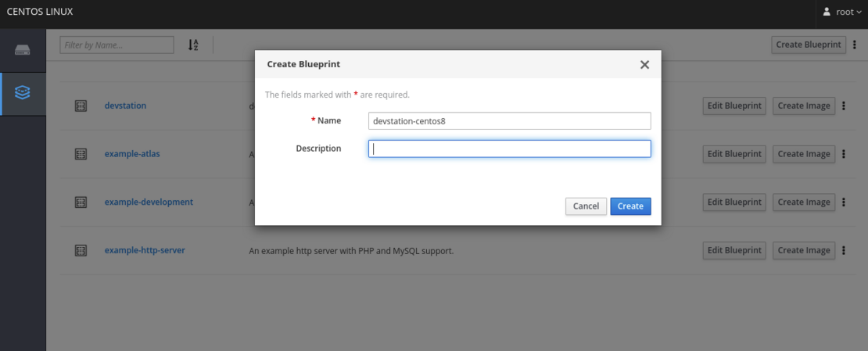Click the blueprint icon beside devstation
Viewport: 868px width, 351px height.
[x=80, y=106]
